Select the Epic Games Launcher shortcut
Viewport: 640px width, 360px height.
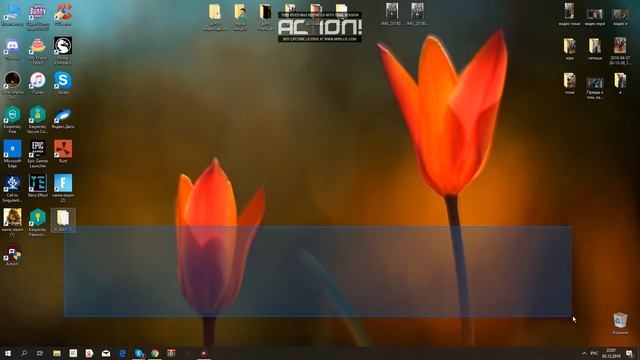coord(38,154)
